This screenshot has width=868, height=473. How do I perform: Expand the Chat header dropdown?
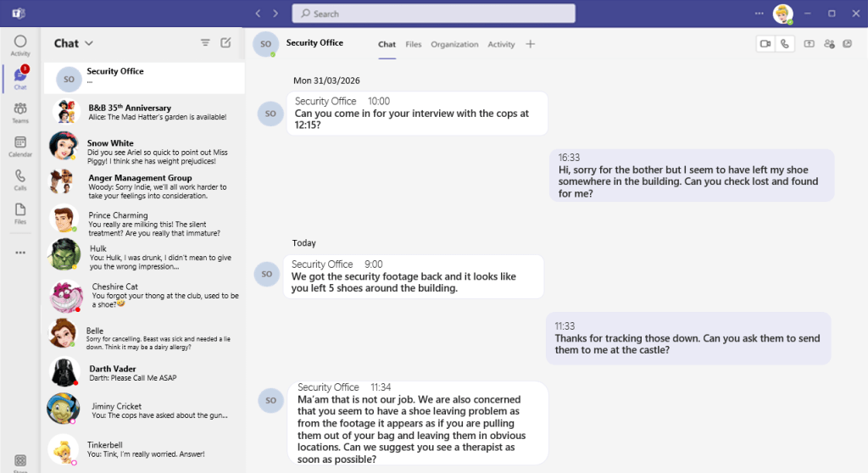point(89,43)
